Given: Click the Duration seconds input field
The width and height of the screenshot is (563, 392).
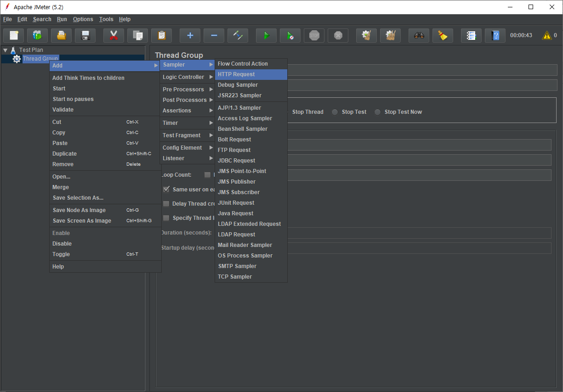Looking at the screenshot, I should (x=419, y=233).
